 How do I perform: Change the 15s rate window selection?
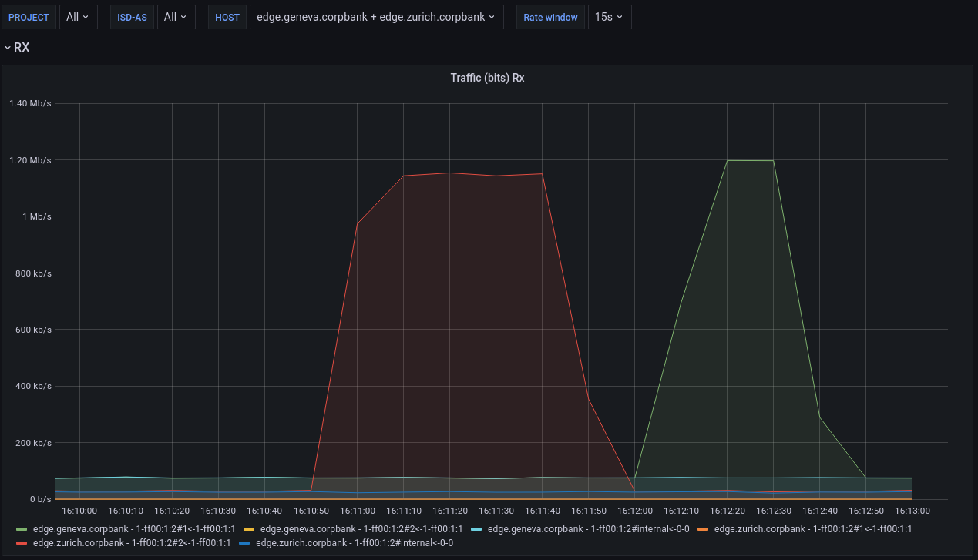pyautogui.click(x=610, y=17)
